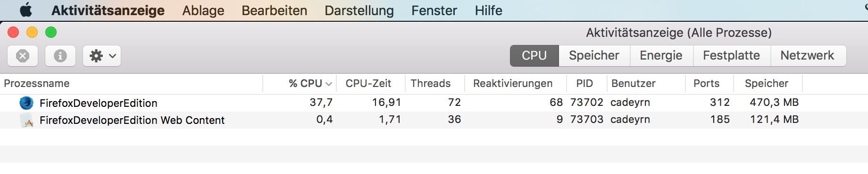The image size is (868, 174).
Task: Select the CPU tab
Action: click(x=534, y=55)
